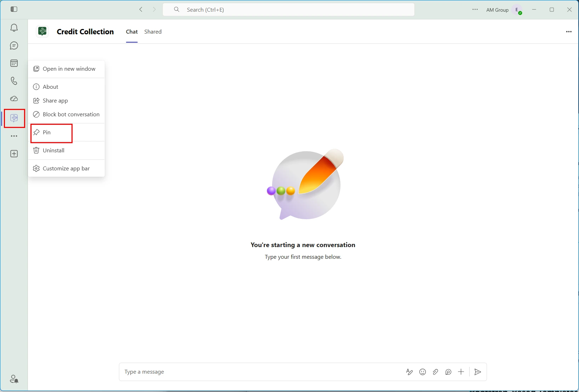Toggle the navigation sidebar panel icon
579x392 pixels.
click(14, 9)
